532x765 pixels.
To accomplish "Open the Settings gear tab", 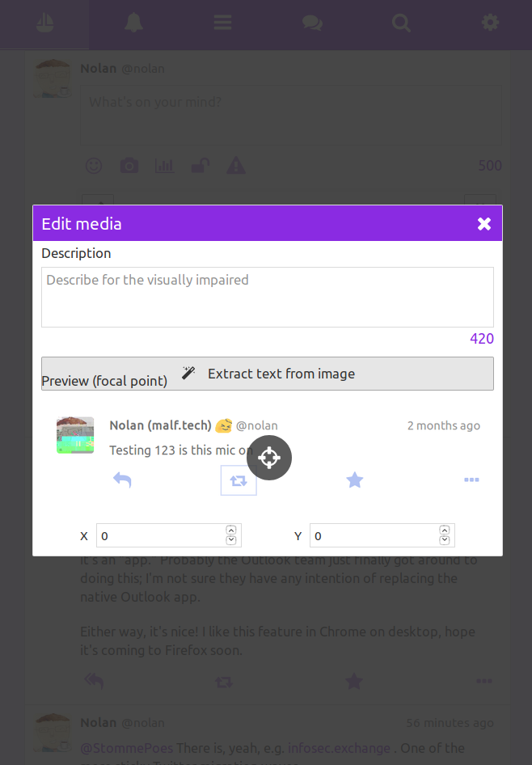I will tap(490, 23).
